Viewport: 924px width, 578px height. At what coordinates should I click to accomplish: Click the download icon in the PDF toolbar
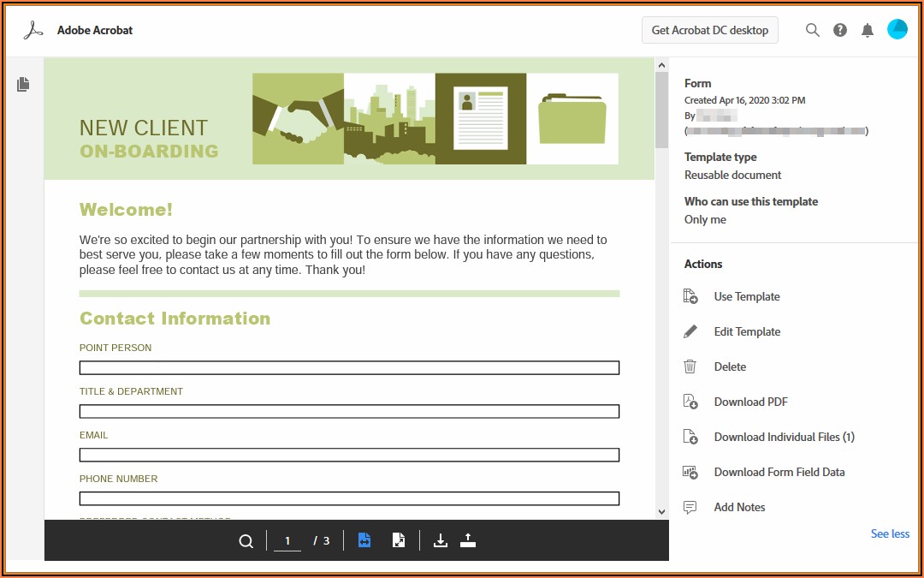point(440,539)
